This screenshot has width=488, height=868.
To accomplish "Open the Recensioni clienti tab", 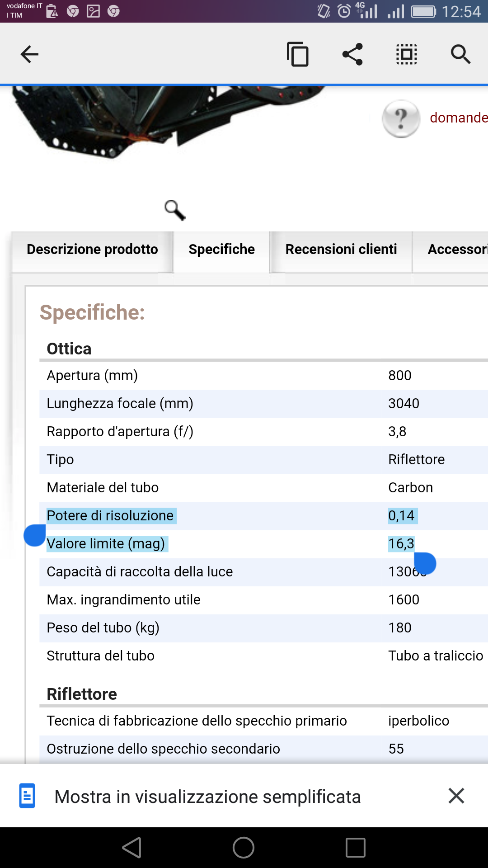I will pos(341,250).
